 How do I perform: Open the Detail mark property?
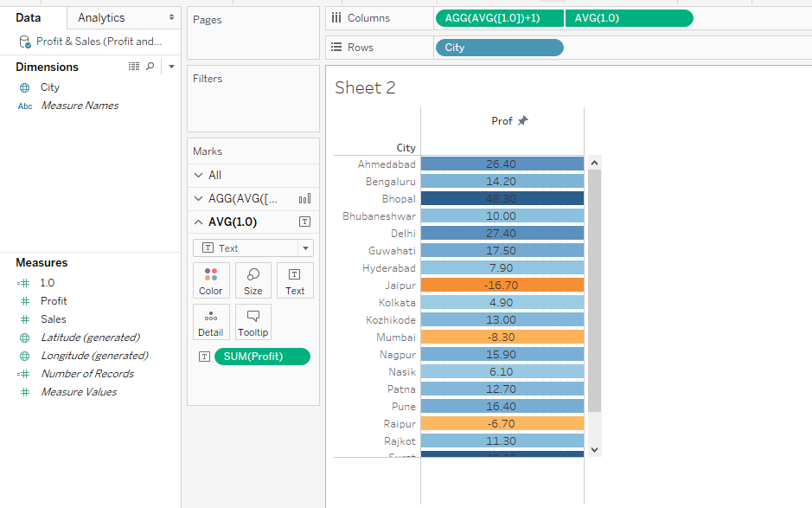click(x=211, y=322)
